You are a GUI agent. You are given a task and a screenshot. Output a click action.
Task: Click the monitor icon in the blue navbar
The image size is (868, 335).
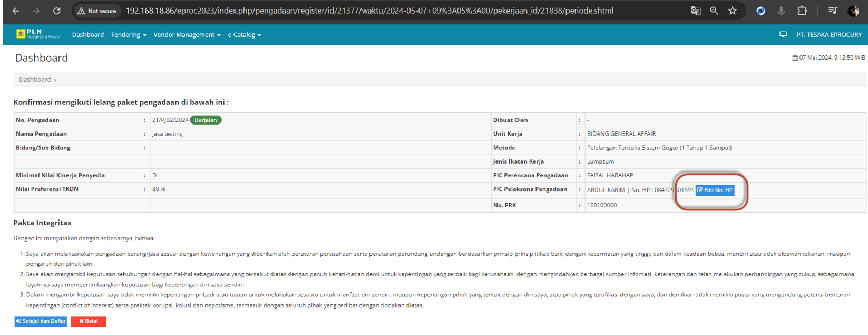tap(783, 34)
